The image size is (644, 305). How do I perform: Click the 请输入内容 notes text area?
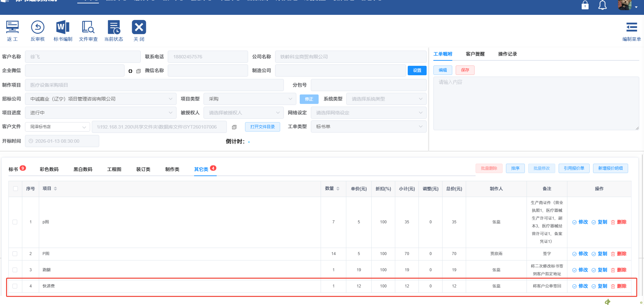536,103
